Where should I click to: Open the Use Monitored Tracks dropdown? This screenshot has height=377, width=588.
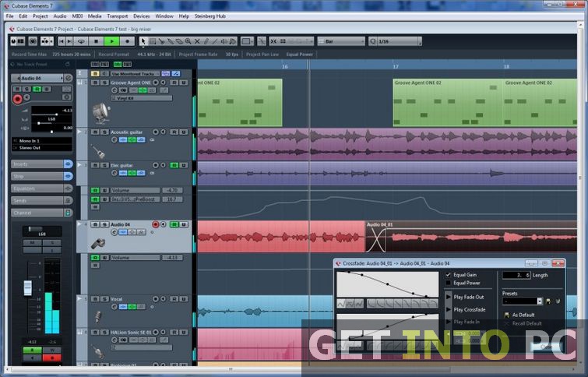point(135,74)
